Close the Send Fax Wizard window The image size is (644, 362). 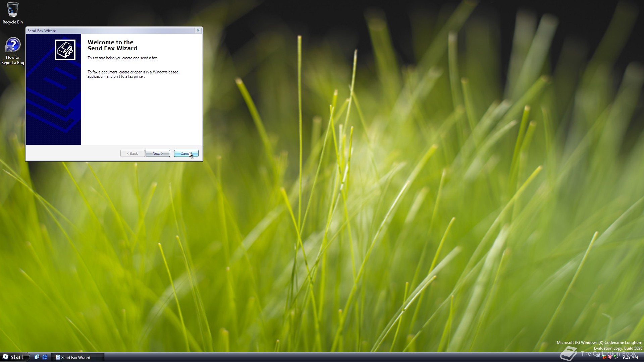coord(198,31)
